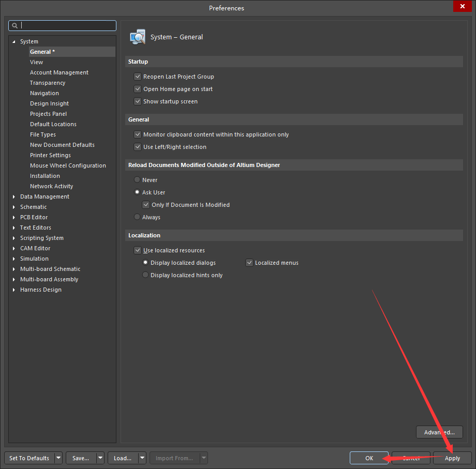Confirm preferences with OK button
The image size is (476, 469).
click(x=369, y=458)
